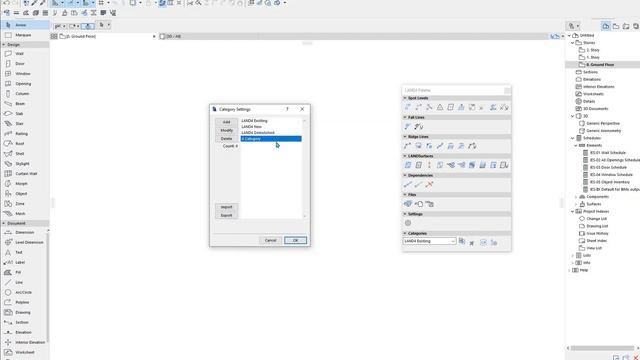Click the red X Dependencies icon
Screen dimensions: 640x360
click(429, 184)
